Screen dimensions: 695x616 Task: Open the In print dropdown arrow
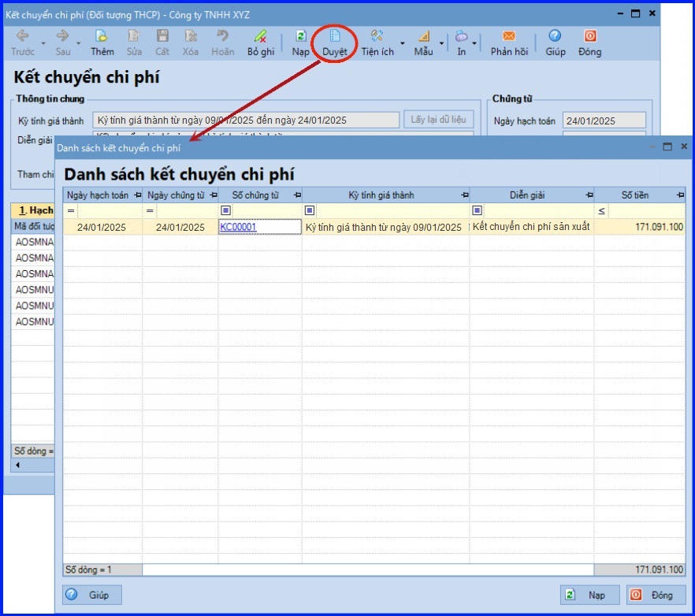(474, 43)
